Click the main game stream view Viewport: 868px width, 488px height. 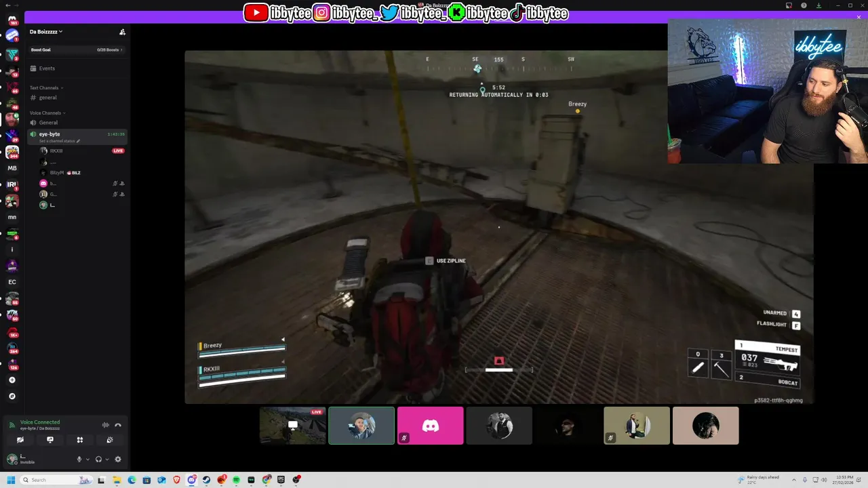pos(498,226)
